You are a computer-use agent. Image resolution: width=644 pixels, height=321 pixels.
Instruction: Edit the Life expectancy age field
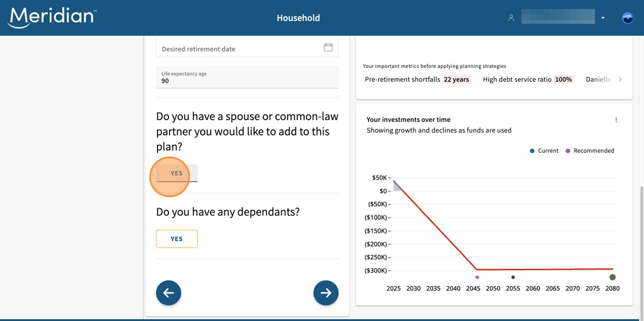click(x=247, y=77)
